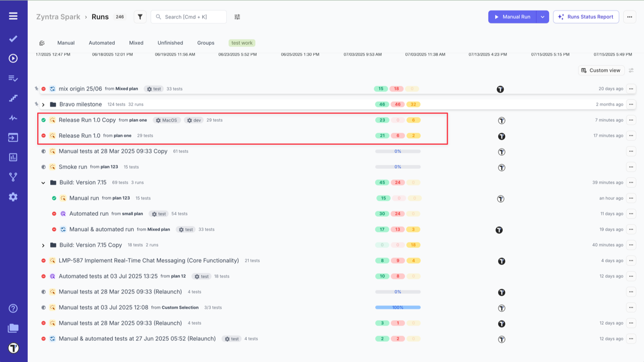Click the Help question mark icon
The height and width of the screenshot is (362, 644).
point(13,308)
